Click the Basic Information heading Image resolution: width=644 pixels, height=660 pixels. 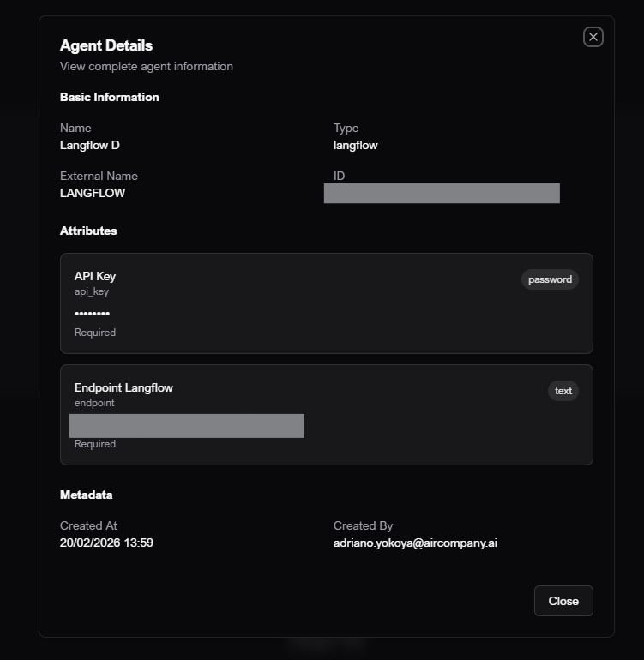tap(110, 97)
